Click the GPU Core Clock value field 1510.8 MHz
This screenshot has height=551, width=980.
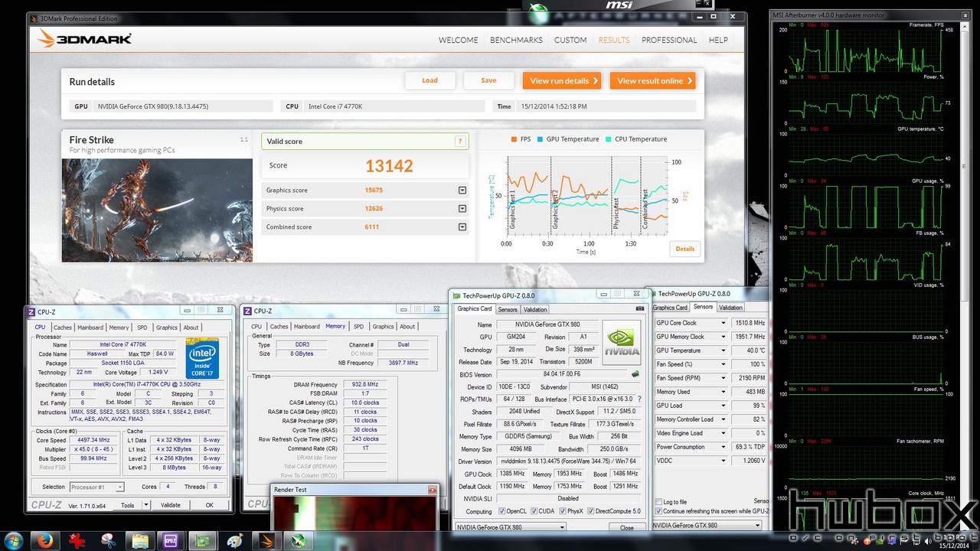click(749, 323)
